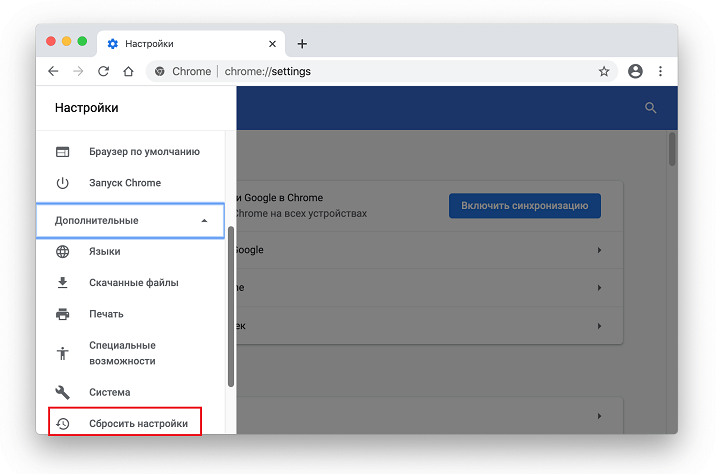Click the settings search magnifier icon
720x474 pixels.
pos(651,108)
